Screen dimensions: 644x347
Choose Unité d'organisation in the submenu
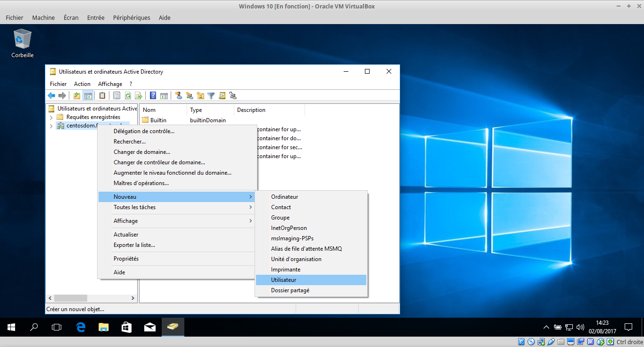pyautogui.click(x=311, y=259)
